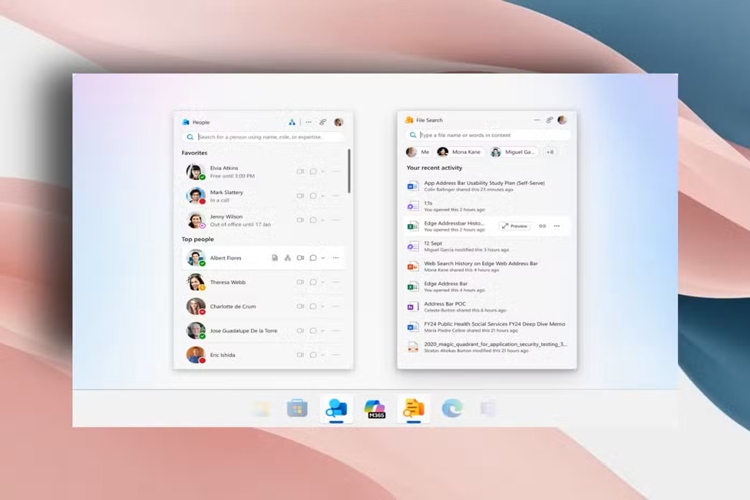750x500 pixels.
Task: Start chat with Theresa Webb
Action: (313, 282)
